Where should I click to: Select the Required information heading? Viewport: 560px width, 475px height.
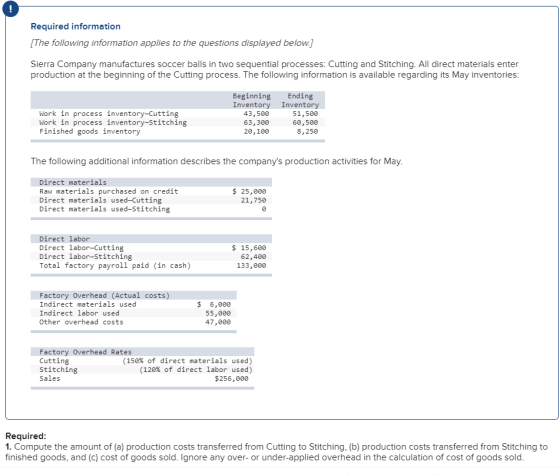[x=75, y=26]
